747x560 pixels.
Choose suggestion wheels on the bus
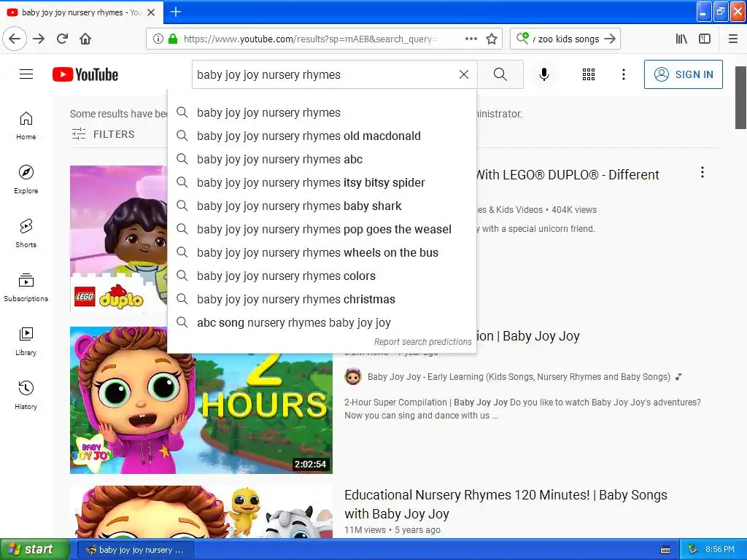pos(322,252)
